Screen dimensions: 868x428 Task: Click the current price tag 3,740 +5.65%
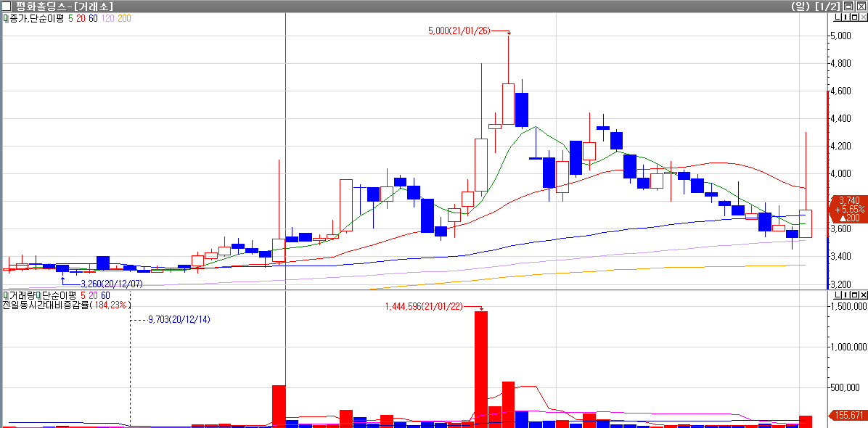click(848, 209)
